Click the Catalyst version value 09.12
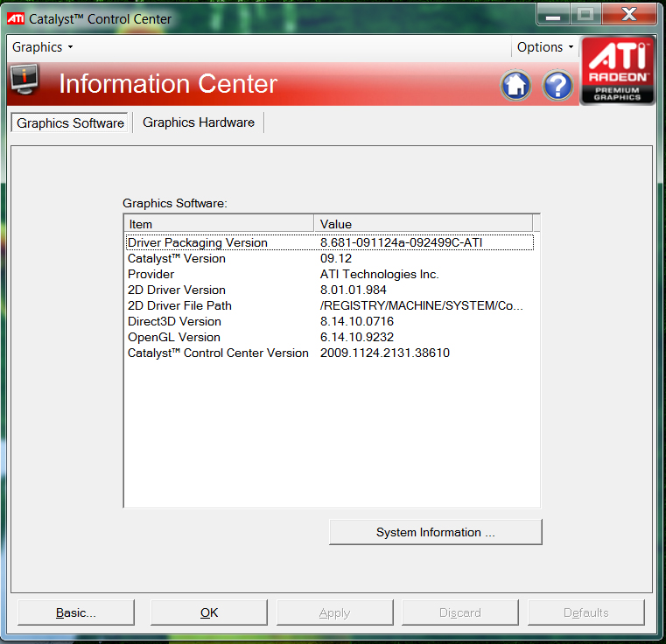The width and height of the screenshot is (666, 644). 336,258
